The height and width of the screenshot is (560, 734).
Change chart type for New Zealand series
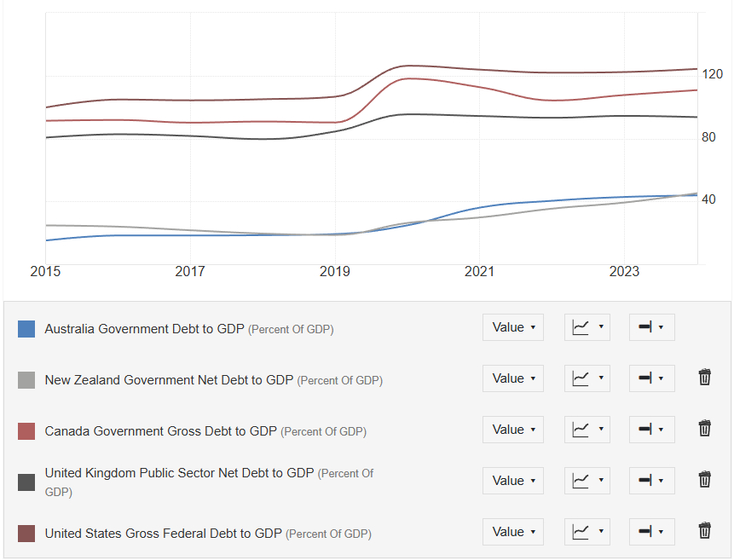point(587,378)
